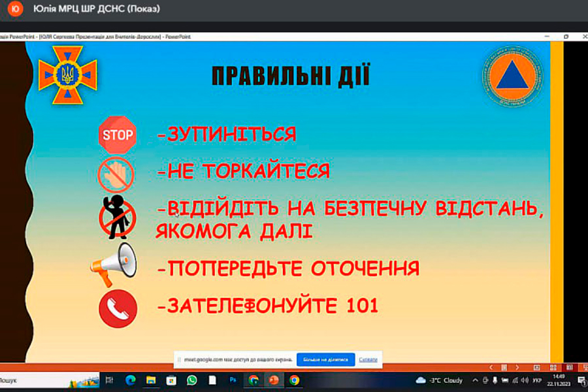Show hidden system tray icons
The image size is (588, 392).
pyautogui.click(x=475, y=380)
